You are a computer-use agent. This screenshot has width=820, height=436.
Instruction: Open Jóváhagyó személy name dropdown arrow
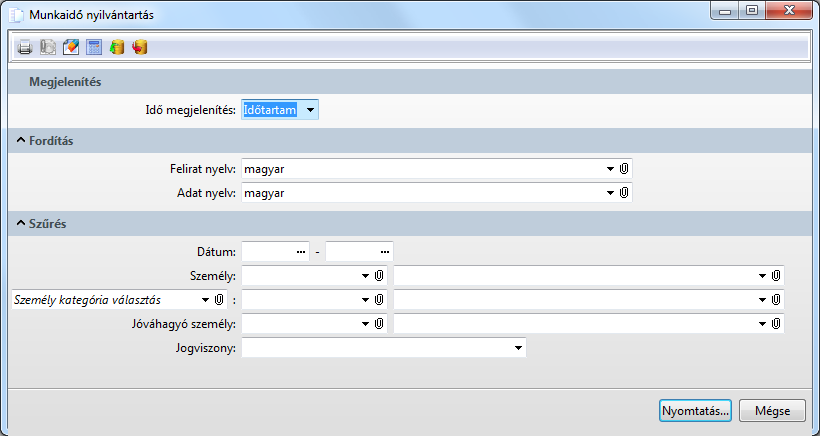(762, 324)
